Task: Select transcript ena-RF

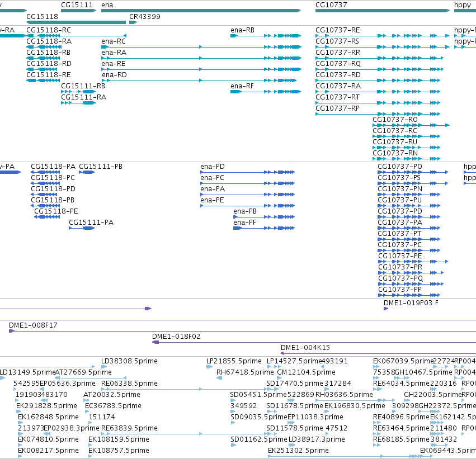Action: (x=242, y=86)
